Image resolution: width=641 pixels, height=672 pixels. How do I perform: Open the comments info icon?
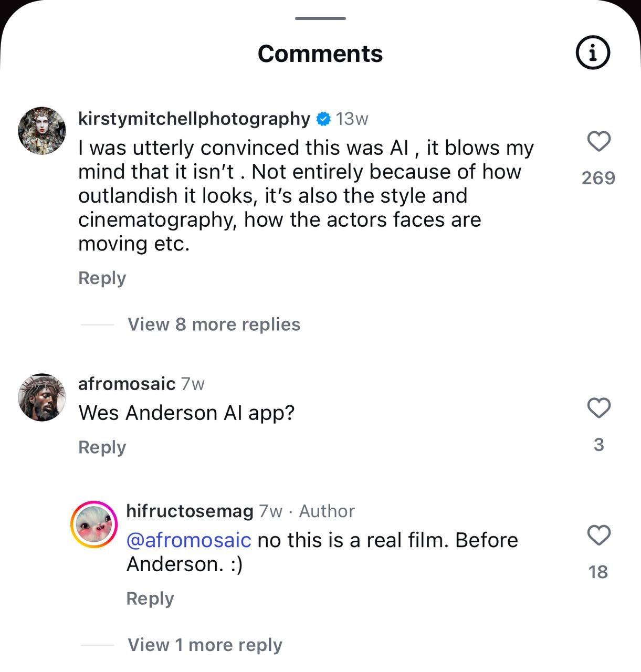point(593,52)
